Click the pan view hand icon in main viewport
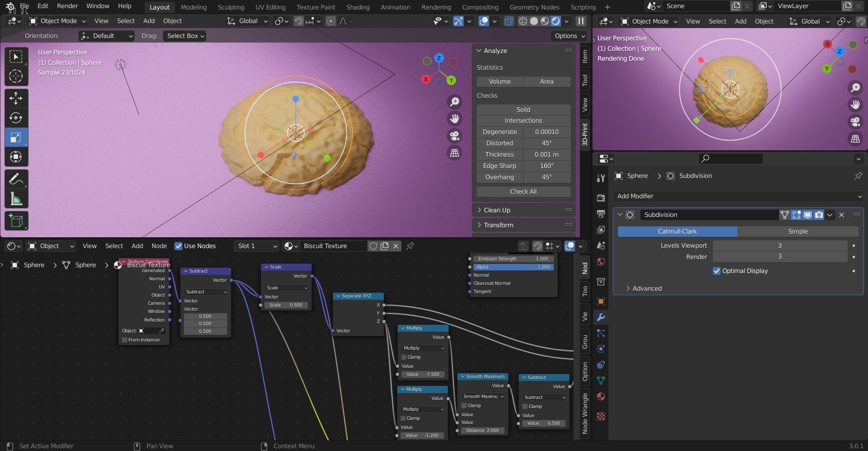Screen dimensions: 868x451 pyautogui.click(x=455, y=119)
